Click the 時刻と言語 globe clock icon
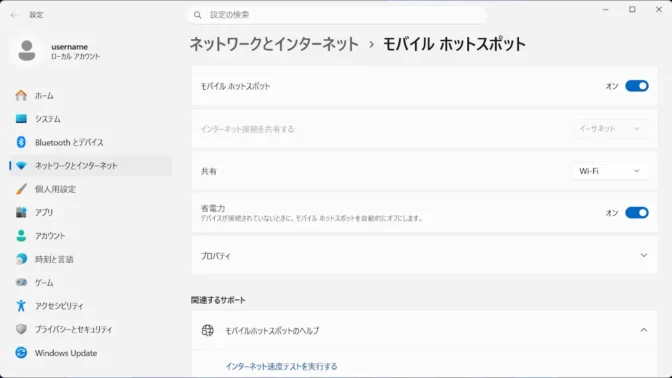The image size is (672, 378). point(21,259)
